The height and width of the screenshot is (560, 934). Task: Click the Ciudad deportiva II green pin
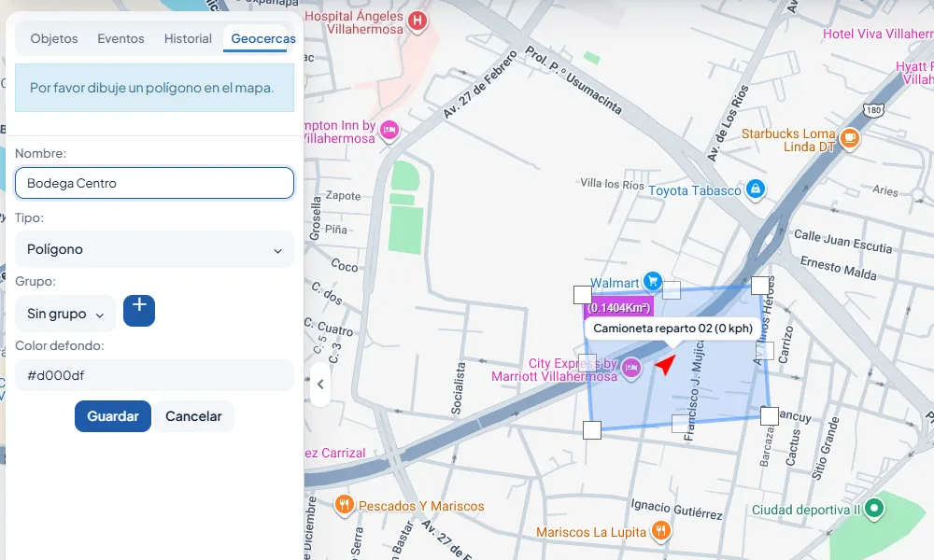(874, 508)
